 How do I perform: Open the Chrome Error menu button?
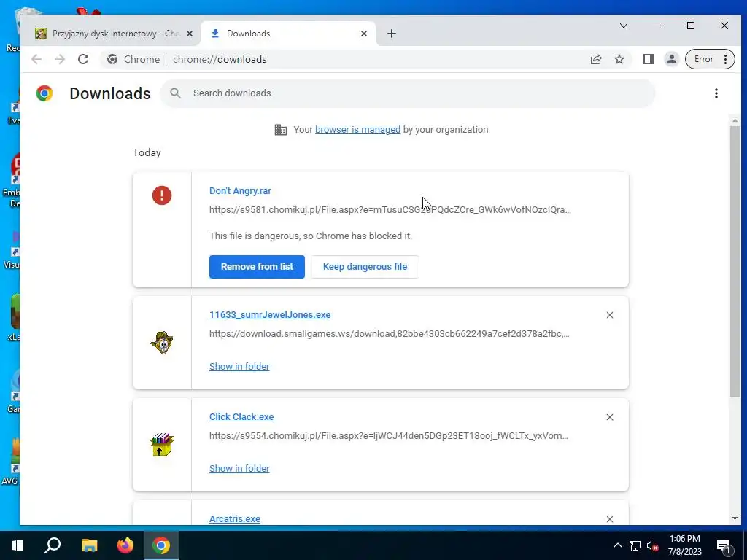click(709, 59)
